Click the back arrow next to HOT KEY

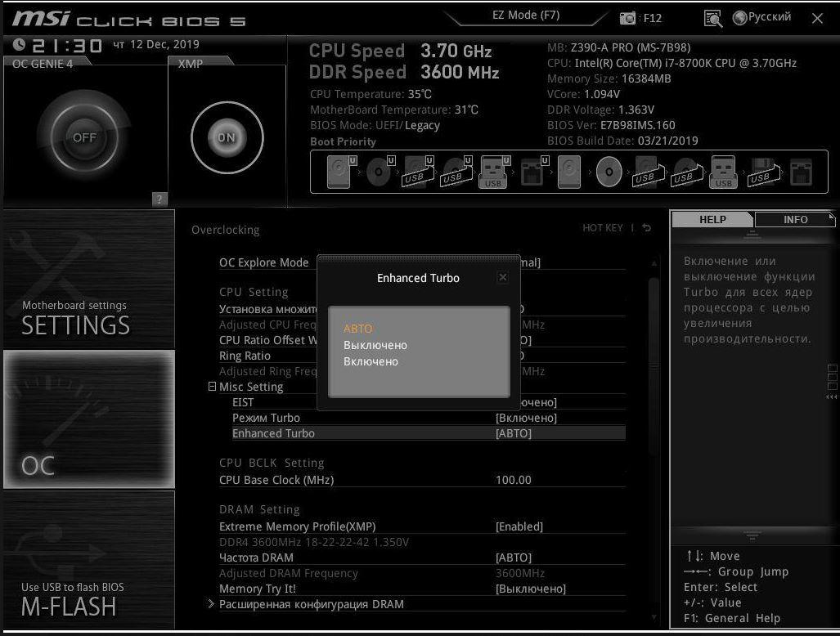pyautogui.click(x=647, y=227)
